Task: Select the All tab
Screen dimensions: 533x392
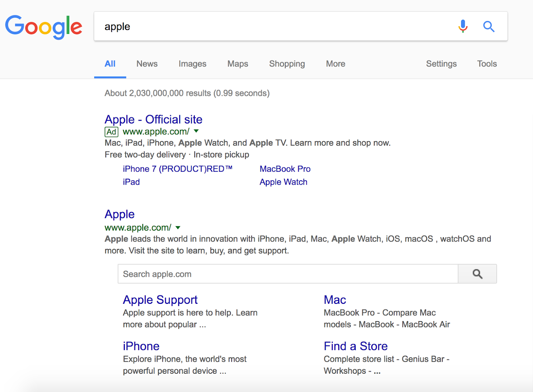Action: click(110, 64)
